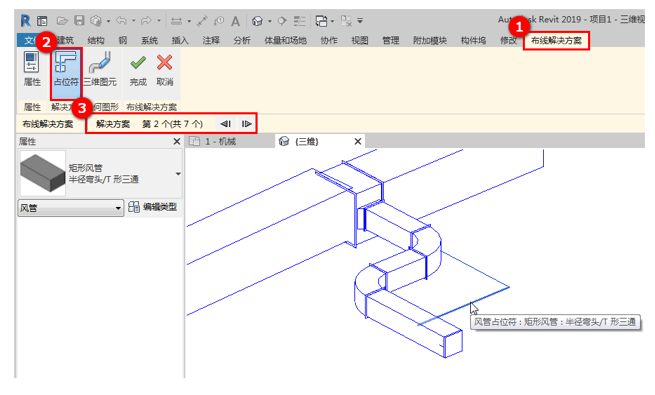
Task: Toggle the thin lines icon
Action: click(300, 20)
